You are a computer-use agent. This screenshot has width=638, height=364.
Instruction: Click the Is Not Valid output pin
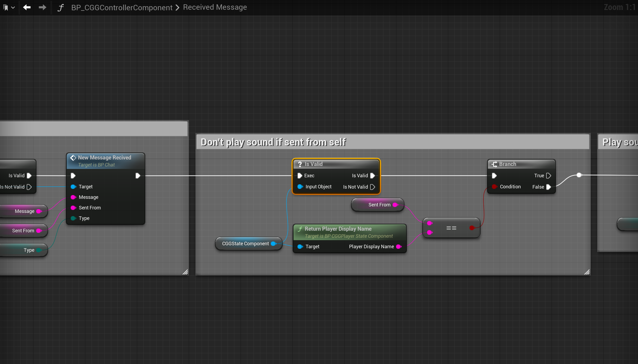(373, 187)
